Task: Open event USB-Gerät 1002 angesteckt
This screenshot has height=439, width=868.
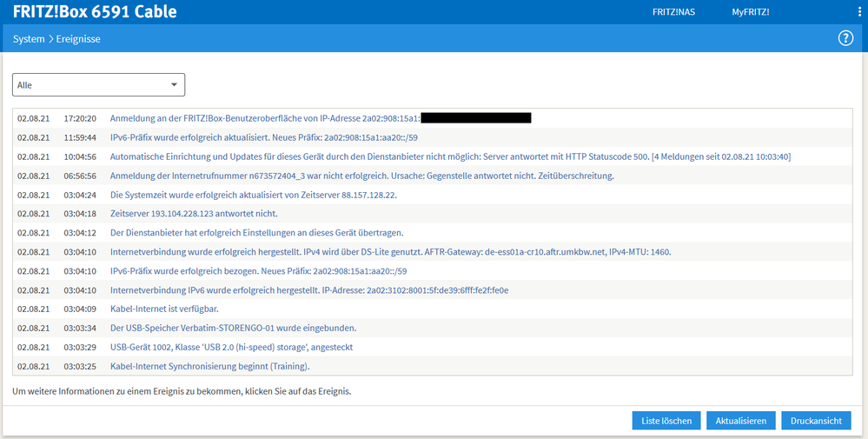Action: [x=231, y=347]
